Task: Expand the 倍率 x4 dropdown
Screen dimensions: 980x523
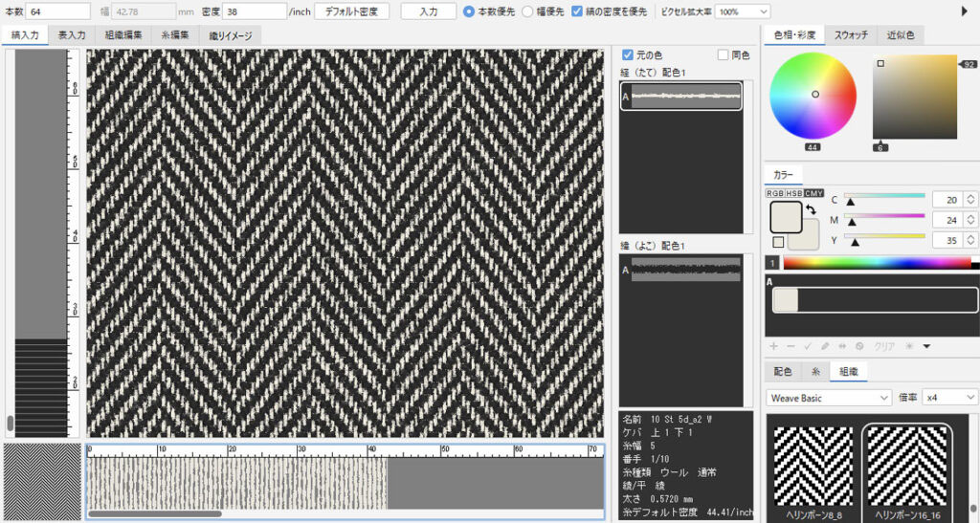Action: (x=948, y=397)
